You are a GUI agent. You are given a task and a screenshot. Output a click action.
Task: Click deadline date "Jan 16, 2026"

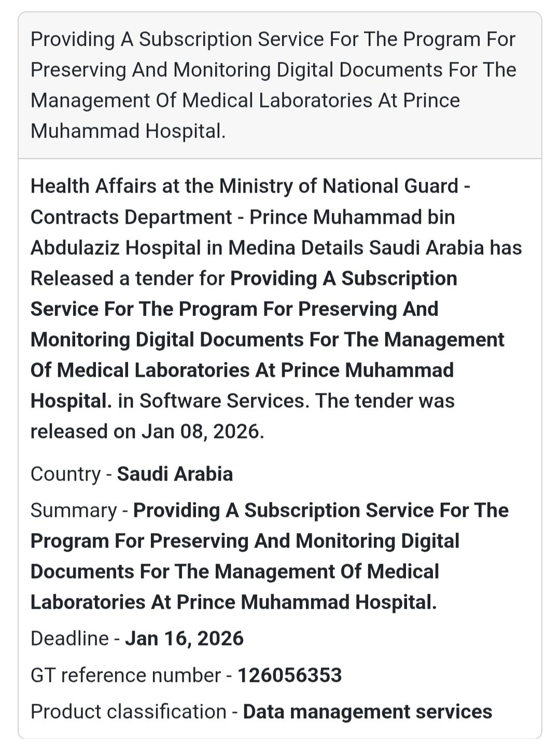[184, 638]
